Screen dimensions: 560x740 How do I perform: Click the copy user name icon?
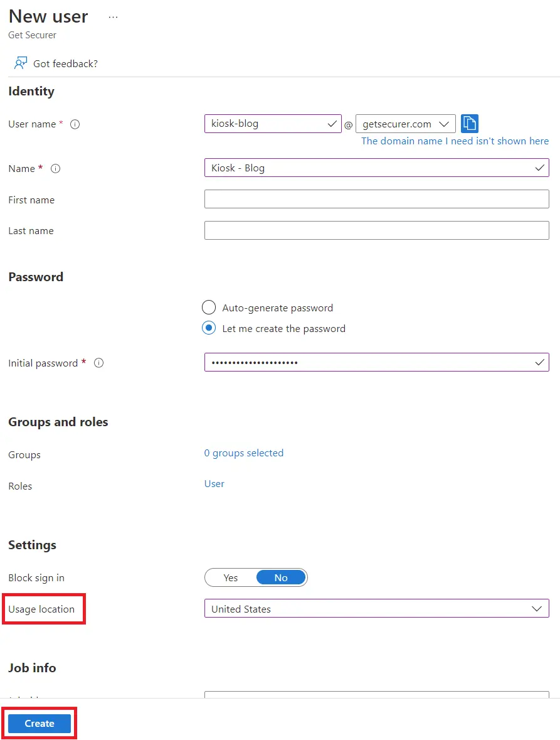point(470,124)
